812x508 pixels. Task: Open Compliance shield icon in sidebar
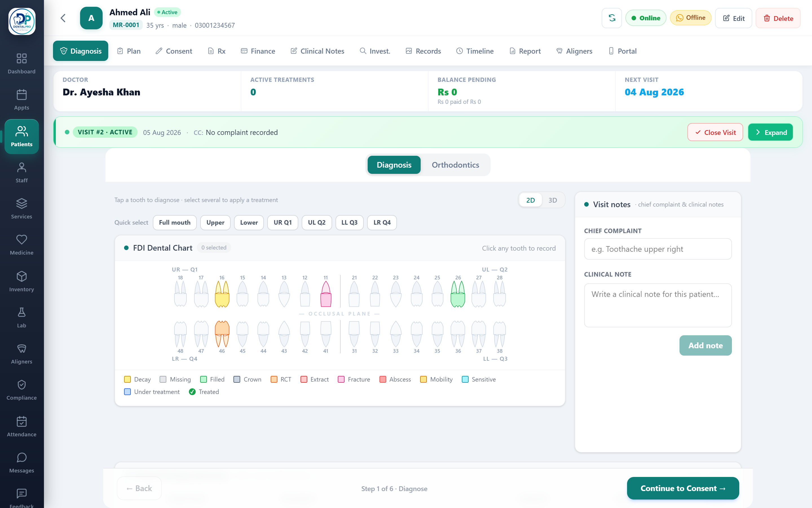click(21, 390)
